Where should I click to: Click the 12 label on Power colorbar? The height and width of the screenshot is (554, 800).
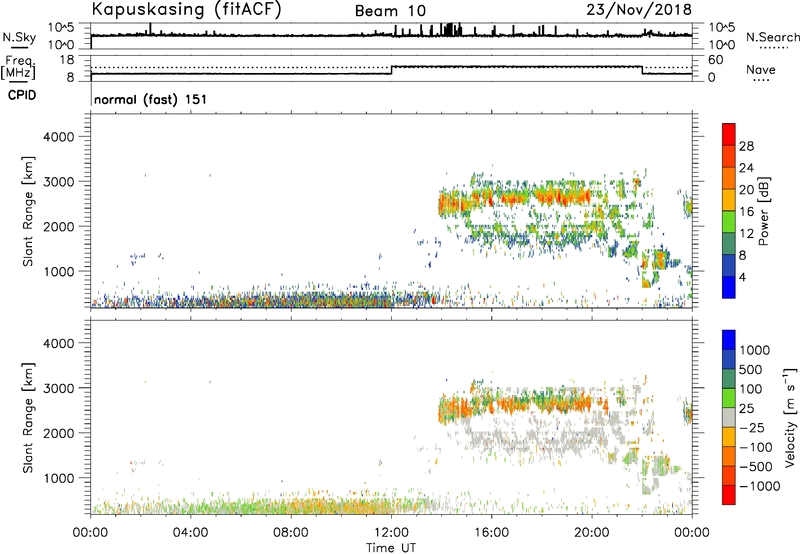tap(746, 234)
